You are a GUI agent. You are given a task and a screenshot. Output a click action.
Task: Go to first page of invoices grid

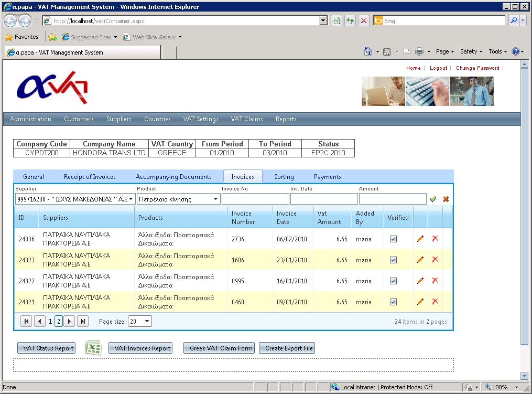pos(26,321)
